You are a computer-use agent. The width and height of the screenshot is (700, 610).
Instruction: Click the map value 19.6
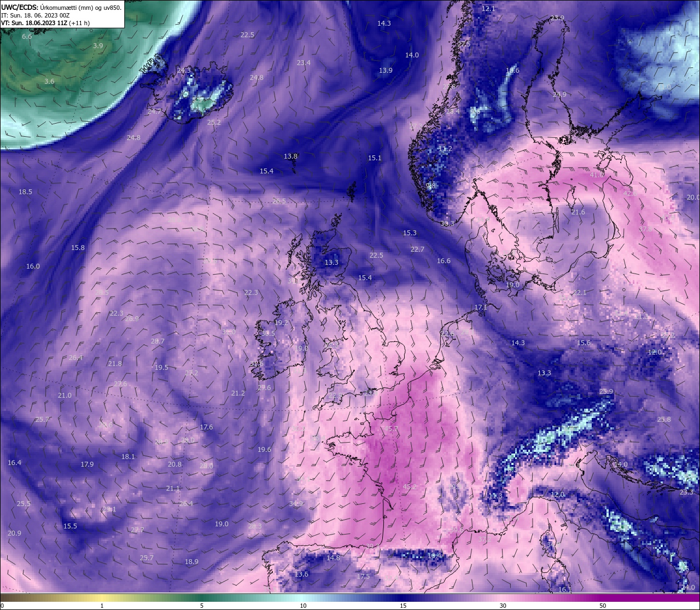point(264,450)
